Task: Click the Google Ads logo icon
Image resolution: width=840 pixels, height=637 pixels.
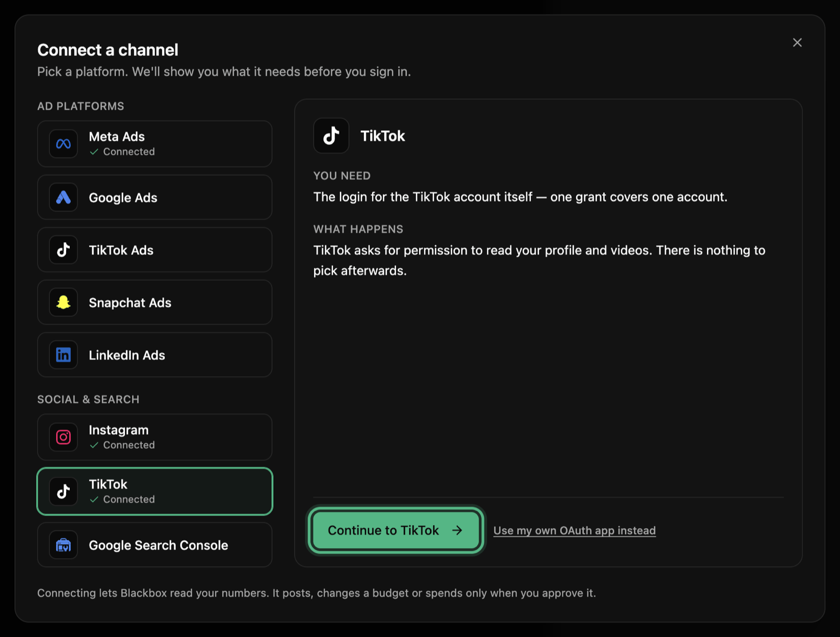Action: [64, 197]
